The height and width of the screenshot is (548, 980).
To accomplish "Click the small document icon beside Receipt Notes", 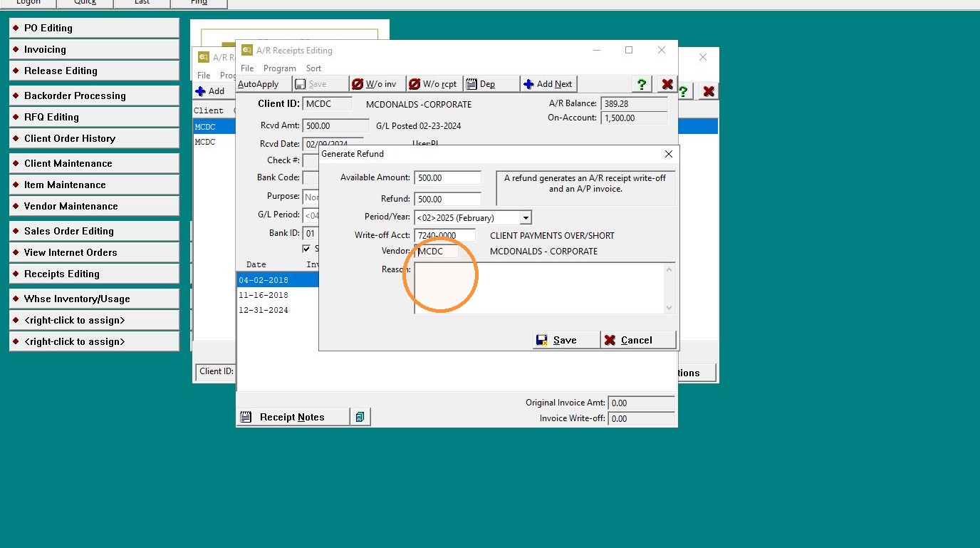I will [360, 417].
